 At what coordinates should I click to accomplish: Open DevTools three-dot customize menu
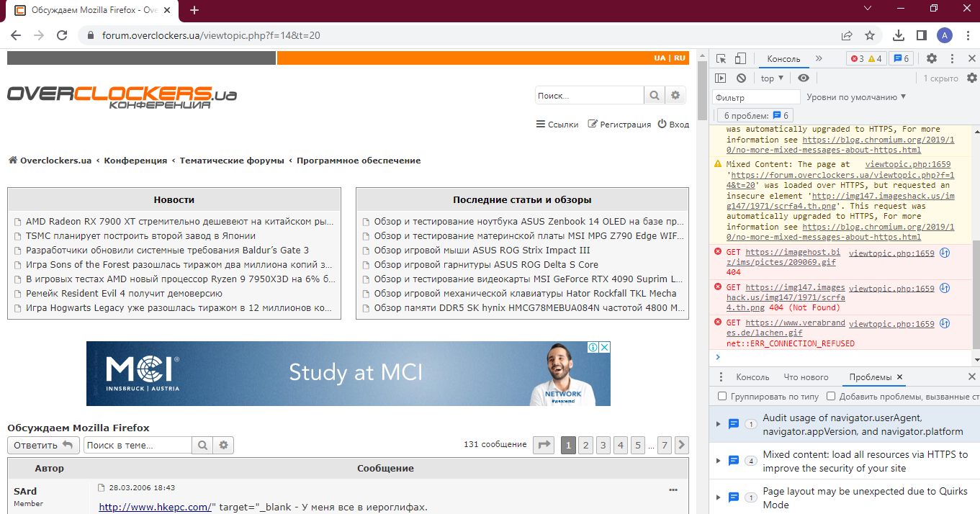(x=952, y=59)
